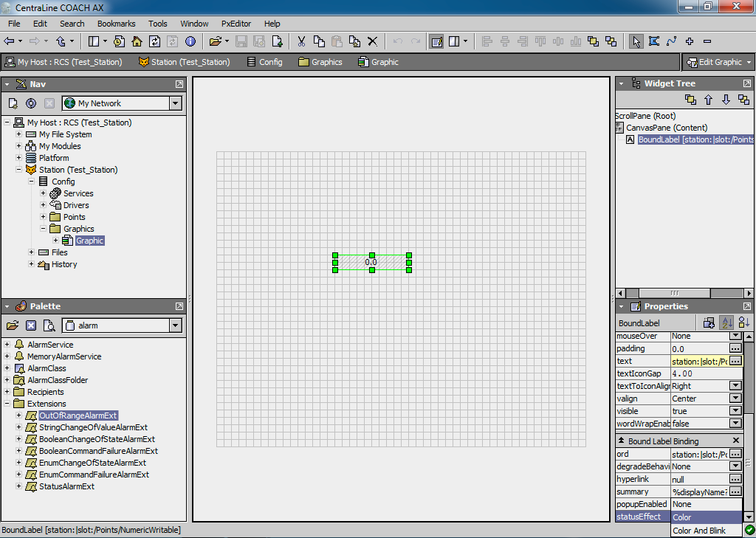Screen dimensions: 756x538
Task: Select the BoundLabel widget on canvas
Action: click(x=372, y=262)
